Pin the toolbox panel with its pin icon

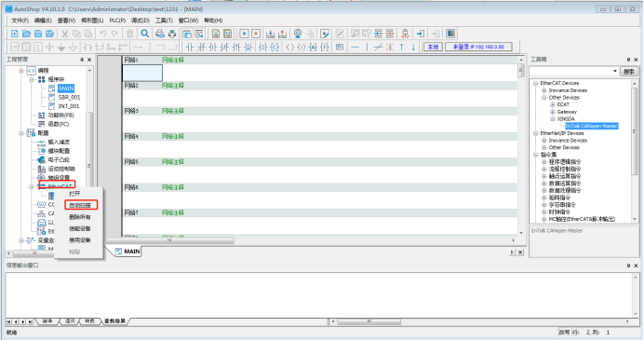(x=628, y=60)
